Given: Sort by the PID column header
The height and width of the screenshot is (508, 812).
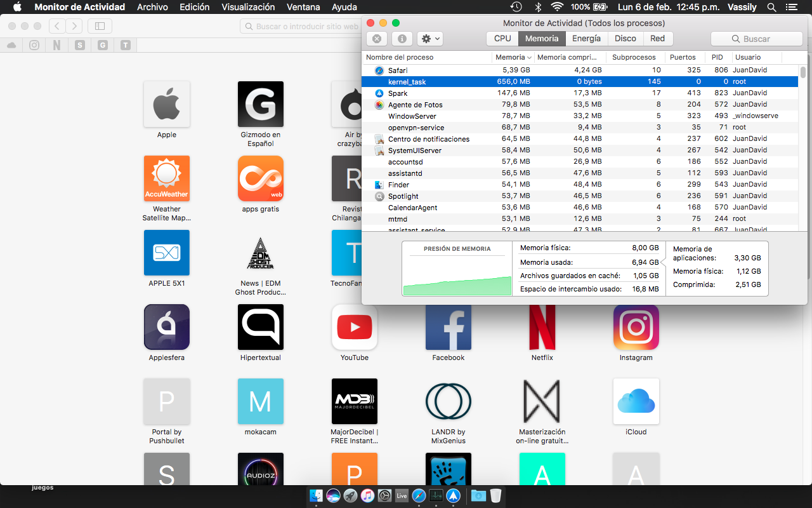Looking at the screenshot, I should 717,57.
